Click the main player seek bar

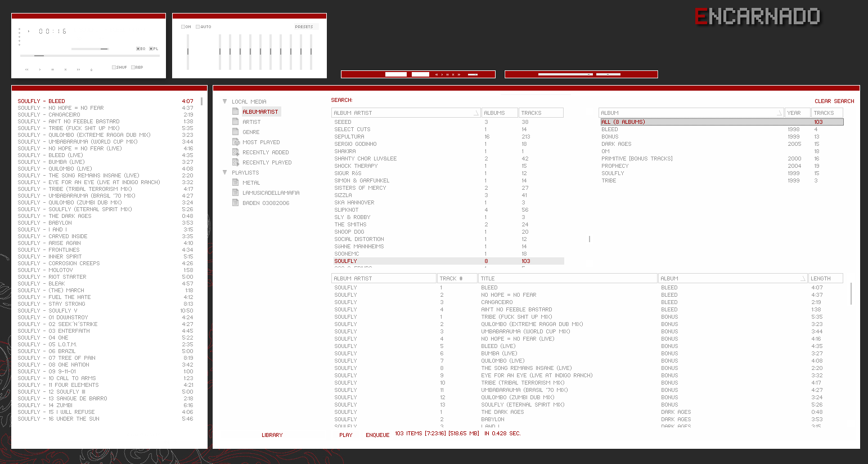click(90, 56)
